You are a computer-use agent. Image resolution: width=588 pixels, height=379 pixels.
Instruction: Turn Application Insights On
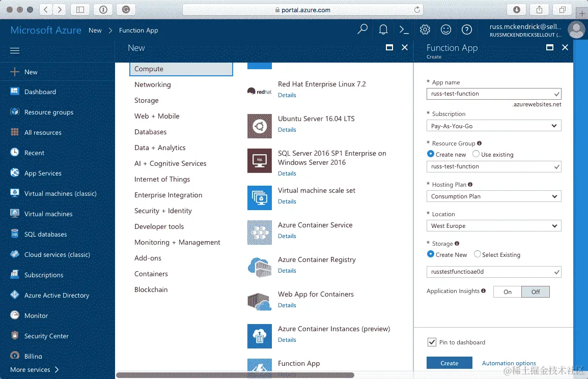point(508,291)
